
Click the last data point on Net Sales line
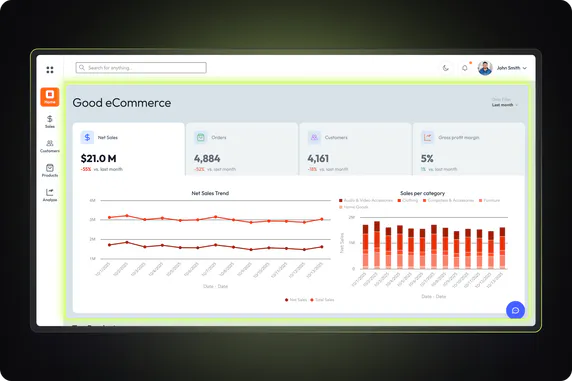coord(322,247)
